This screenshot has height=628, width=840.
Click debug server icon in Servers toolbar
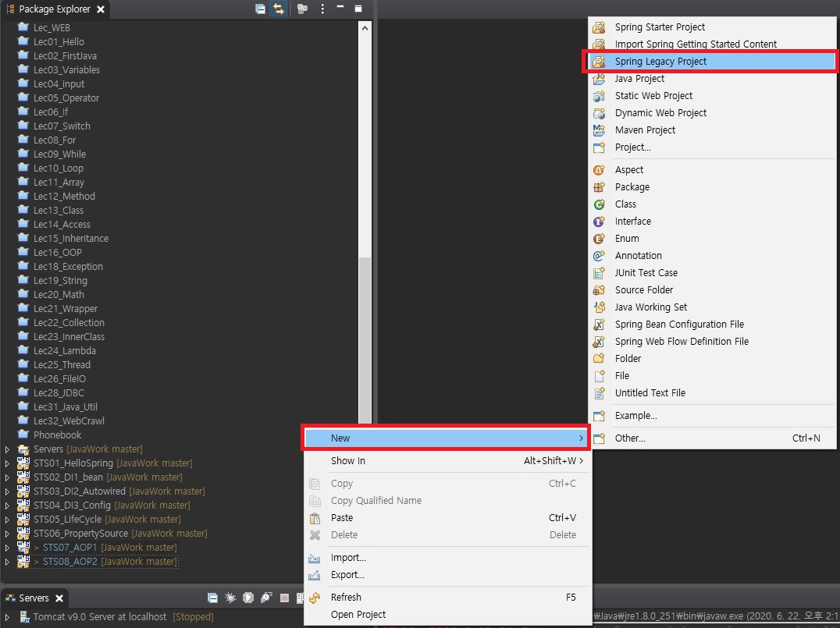pos(230,598)
